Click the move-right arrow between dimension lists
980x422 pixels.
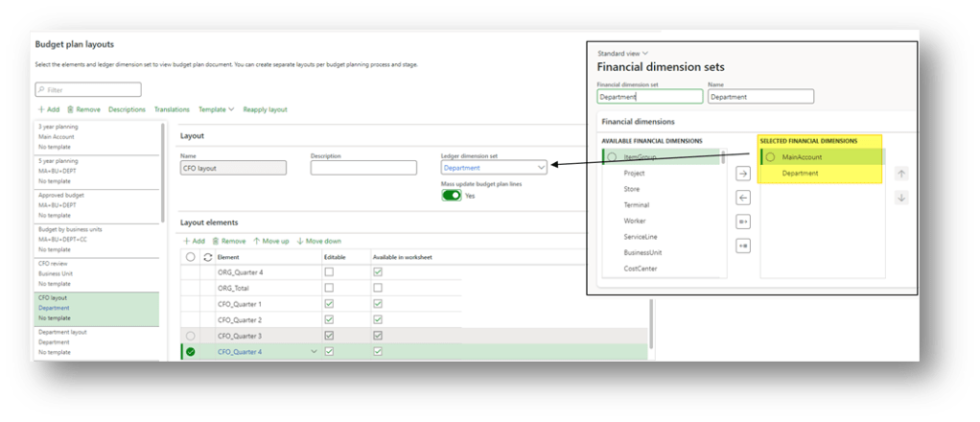pos(743,174)
